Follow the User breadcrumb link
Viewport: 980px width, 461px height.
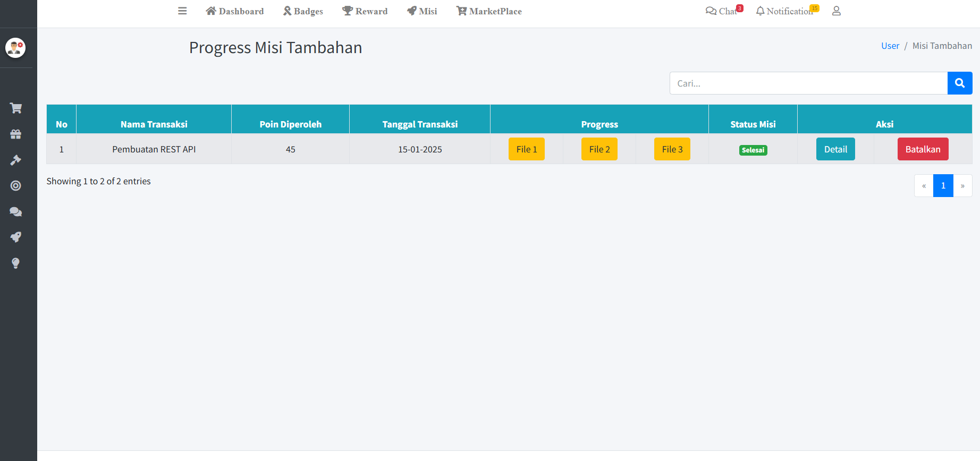(890, 46)
